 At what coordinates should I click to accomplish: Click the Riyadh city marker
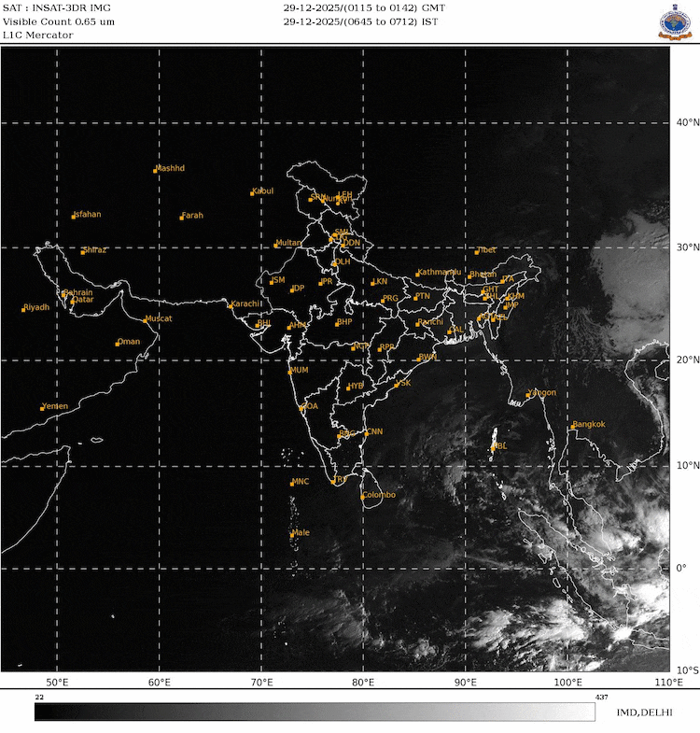(23, 309)
